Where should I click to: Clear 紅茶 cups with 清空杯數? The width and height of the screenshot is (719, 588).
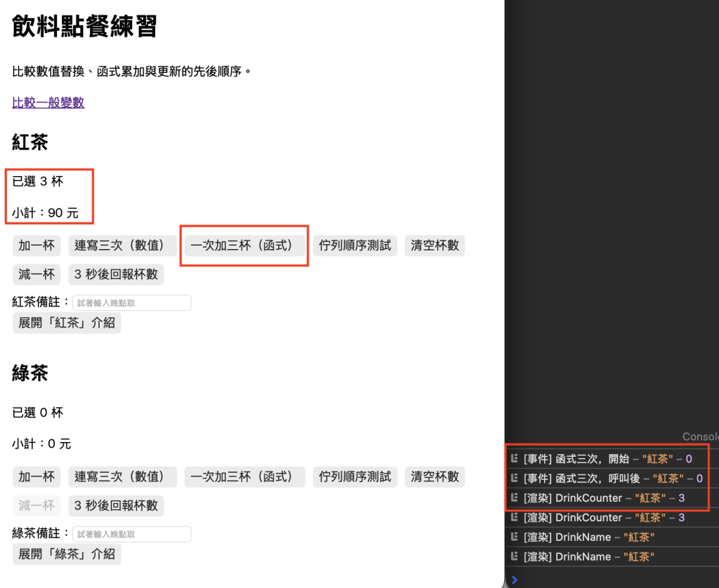tap(435, 246)
